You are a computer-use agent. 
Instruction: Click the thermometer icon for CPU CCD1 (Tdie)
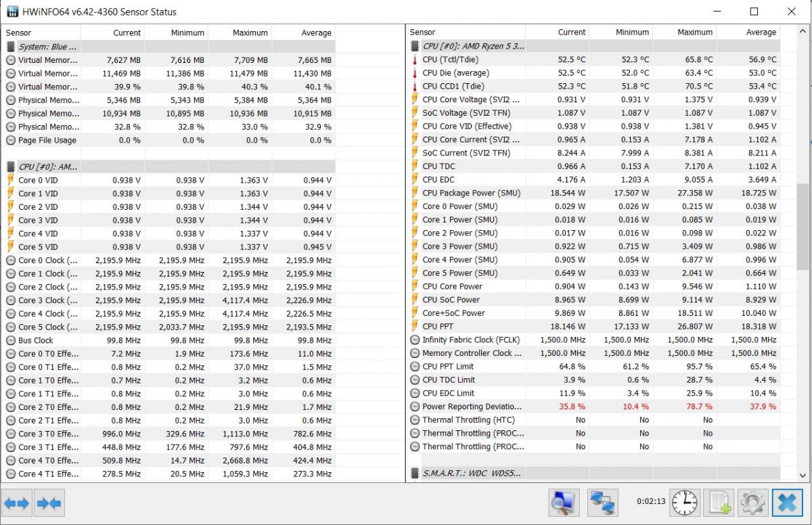pos(415,86)
